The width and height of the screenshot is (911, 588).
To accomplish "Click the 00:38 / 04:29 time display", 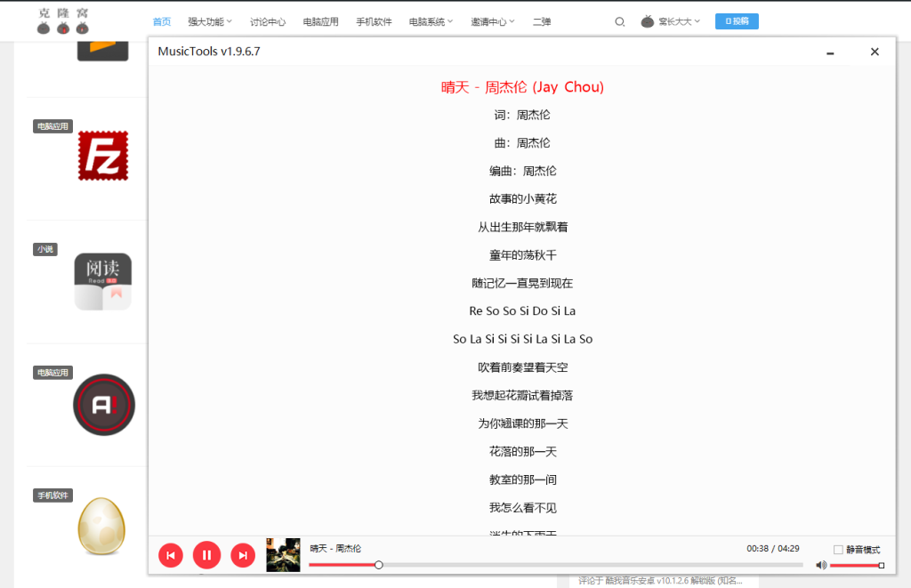I will click(x=773, y=549).
